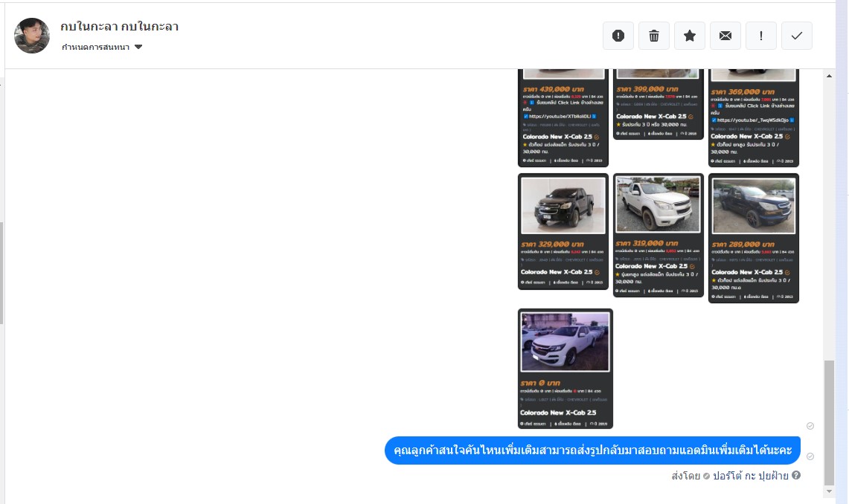Click delivered check icon beside blue message
Image resolution: width=849 pixels, height=504 pixels.
810,456
